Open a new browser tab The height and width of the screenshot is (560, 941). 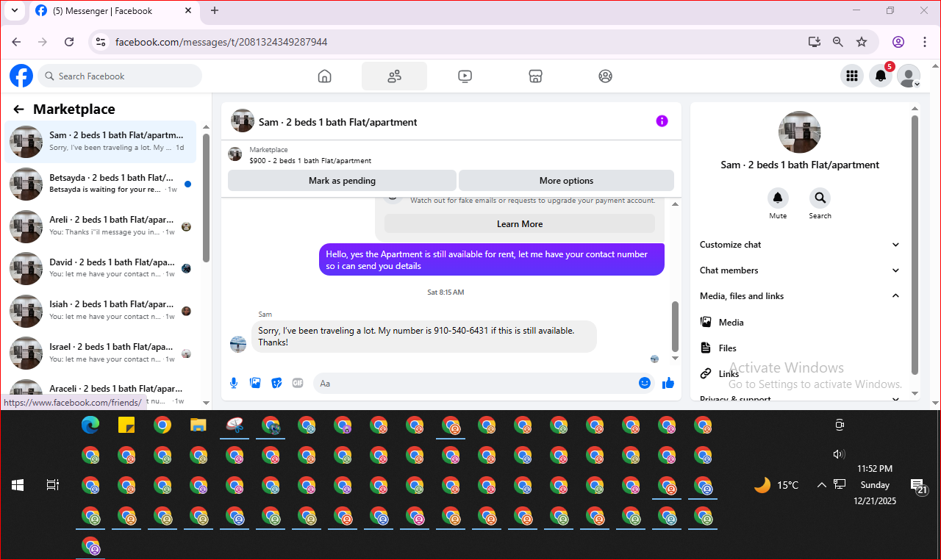point(215,10)
